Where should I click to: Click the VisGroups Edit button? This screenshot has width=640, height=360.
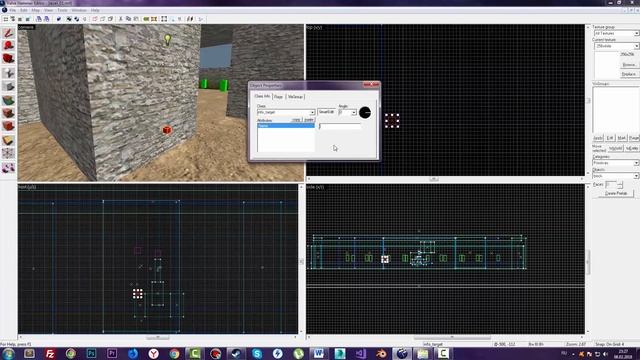click(610, 138)
